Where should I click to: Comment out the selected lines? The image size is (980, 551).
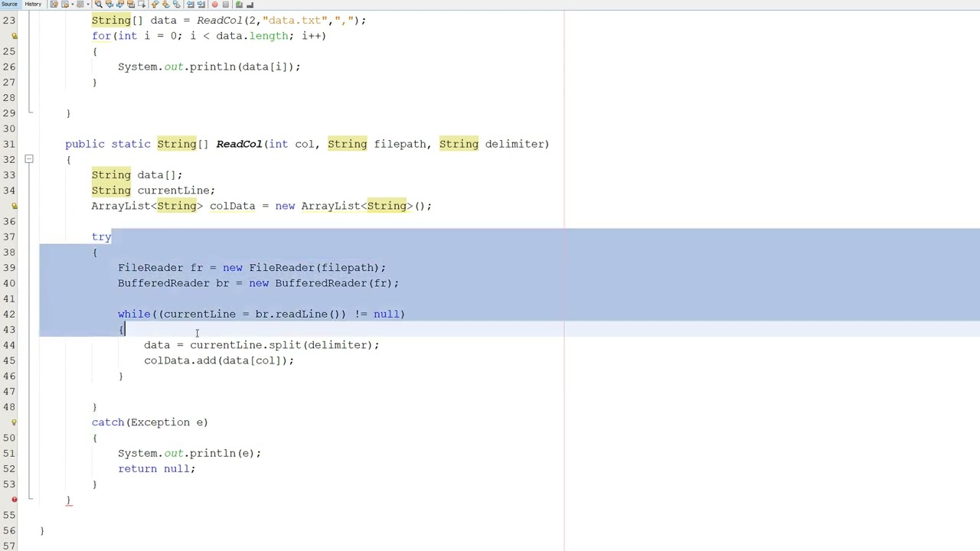pyautogui.click(x=239, y=4)
